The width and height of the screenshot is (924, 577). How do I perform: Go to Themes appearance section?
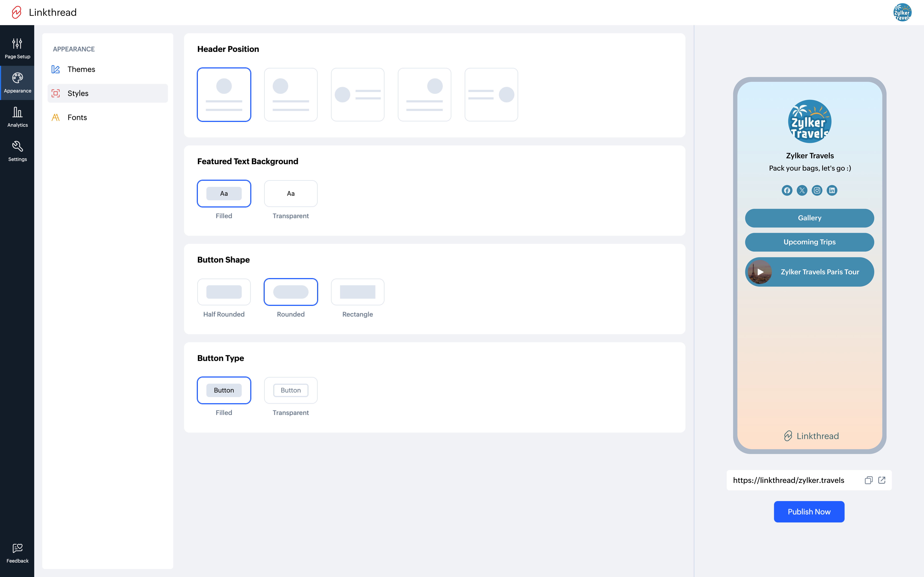(x=81, y=69)
